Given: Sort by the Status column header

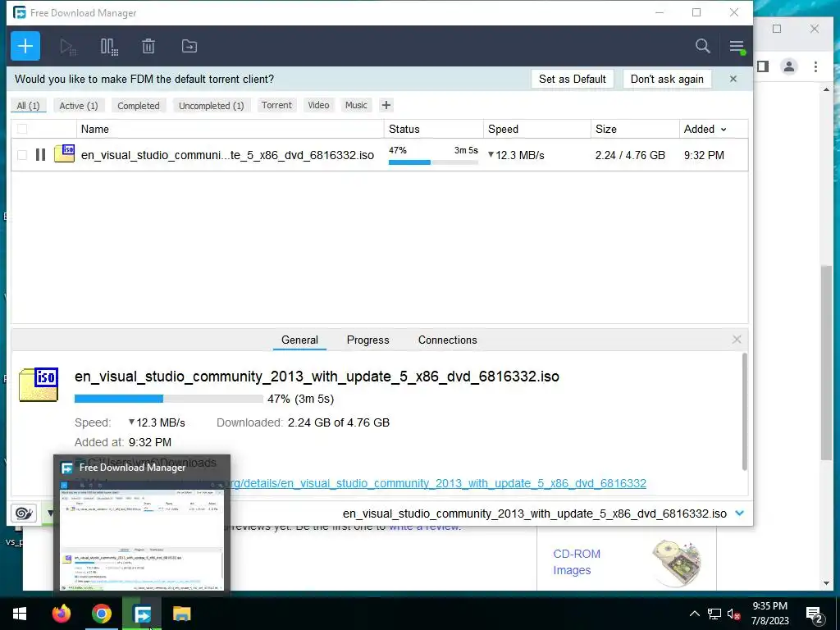Looking at the screenshot, I should click(433, 129).
